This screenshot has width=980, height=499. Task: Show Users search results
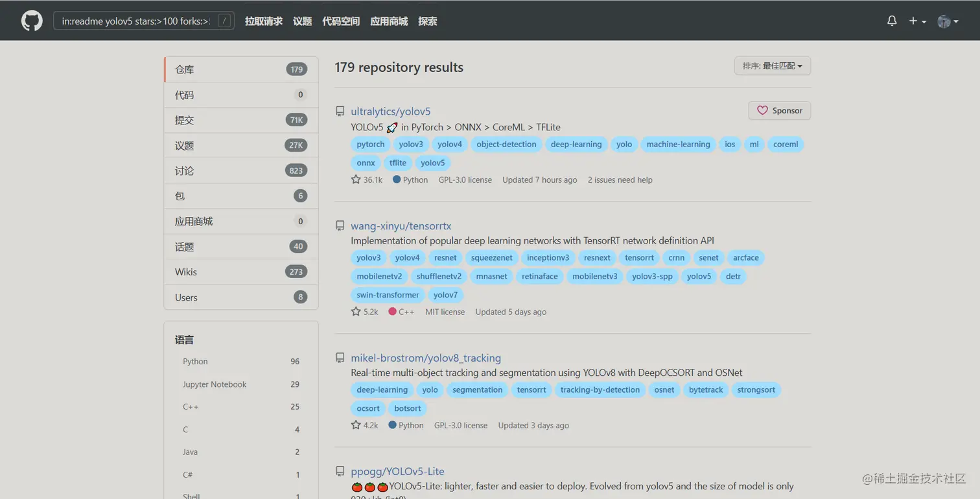tap(241, 297)
